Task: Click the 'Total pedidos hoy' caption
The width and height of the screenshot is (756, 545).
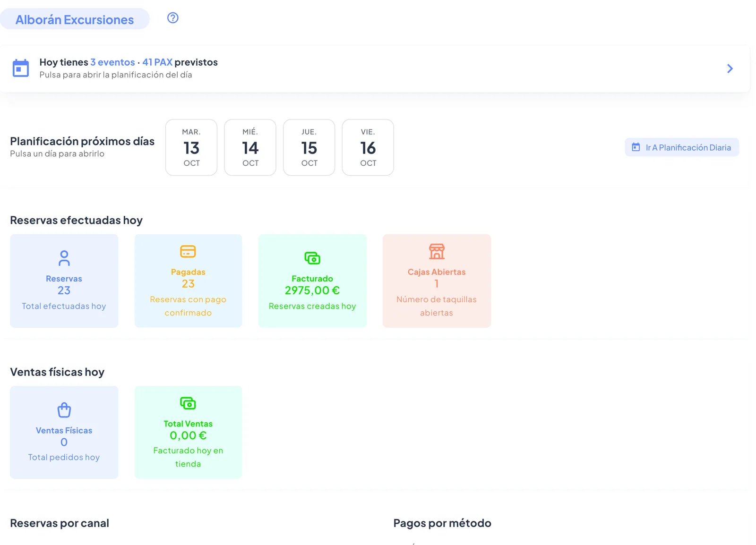Action: [64, 457]
